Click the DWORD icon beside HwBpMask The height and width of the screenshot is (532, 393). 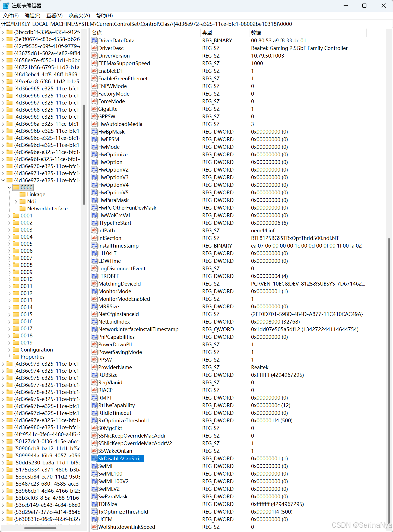[x=94, y=132]
